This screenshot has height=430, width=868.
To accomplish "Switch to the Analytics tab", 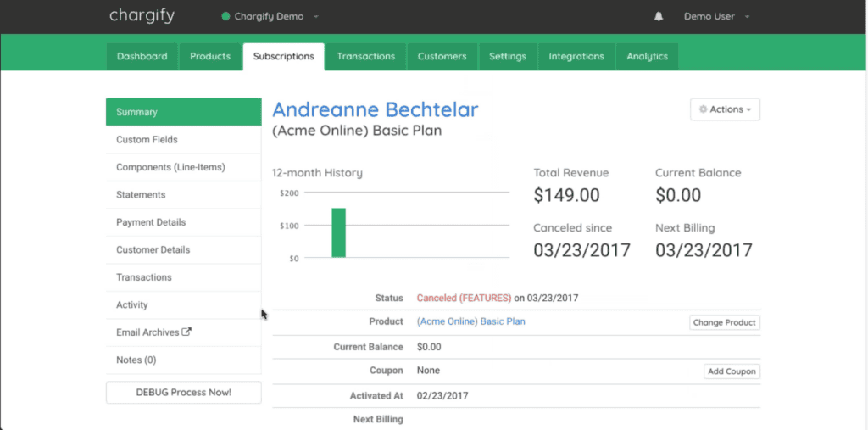I will coord(647,57).
